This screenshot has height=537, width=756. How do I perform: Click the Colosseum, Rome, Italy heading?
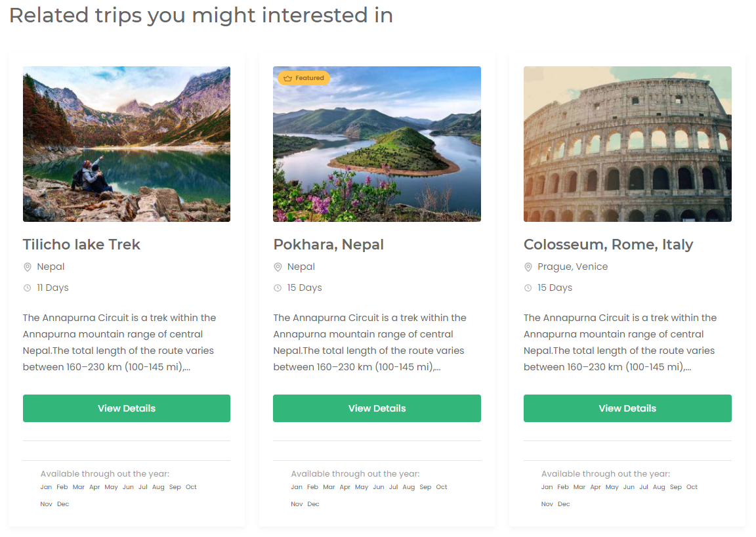coord(608,244)
